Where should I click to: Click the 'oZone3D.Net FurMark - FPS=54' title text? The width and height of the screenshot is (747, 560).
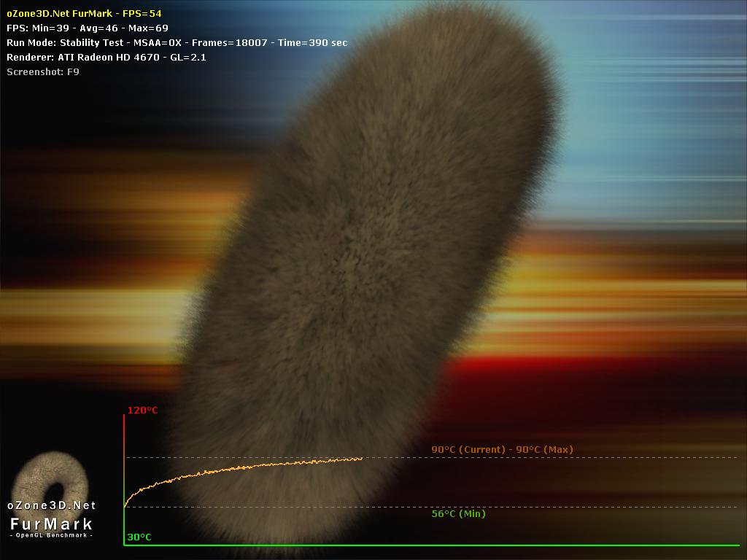pos(84,13)
